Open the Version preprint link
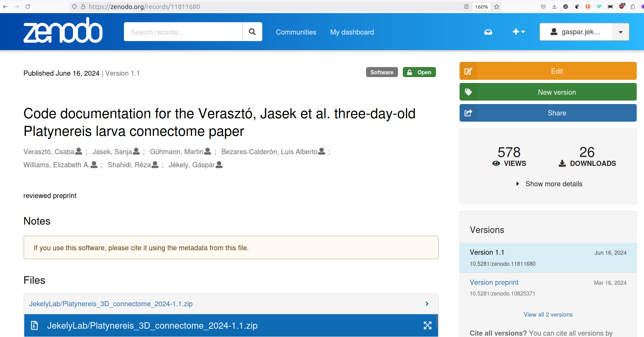Viewport: 644px width, 337px height. [x=494, y=282]
